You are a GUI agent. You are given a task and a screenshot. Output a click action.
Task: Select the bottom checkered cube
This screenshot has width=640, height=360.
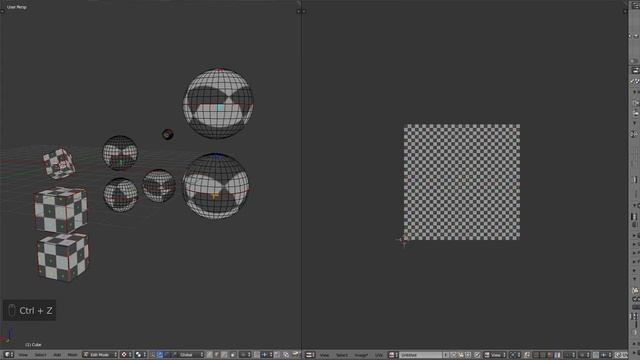tap(63, 258)
